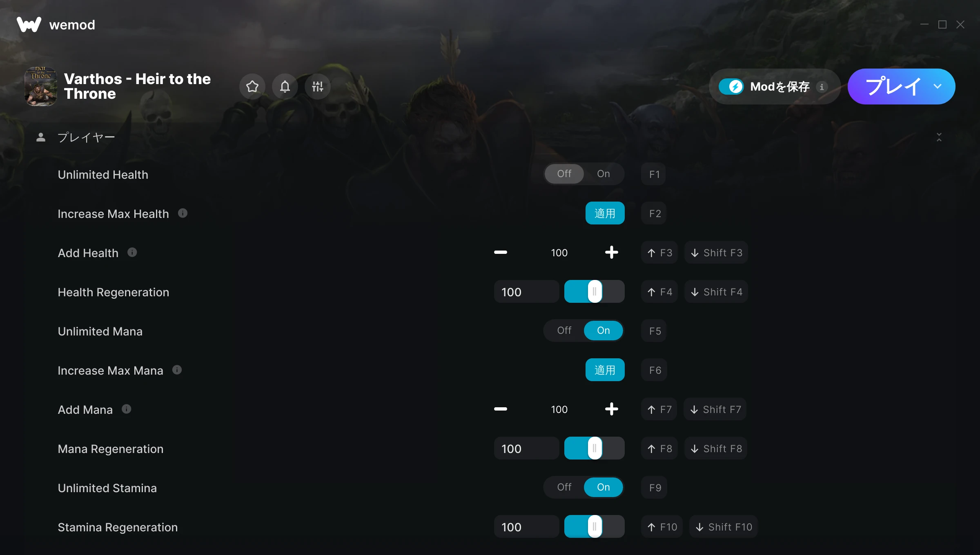Screen dimensions: 980x555
Task: Adjust the Health Regeneration slider
Action: pos(595,291)
